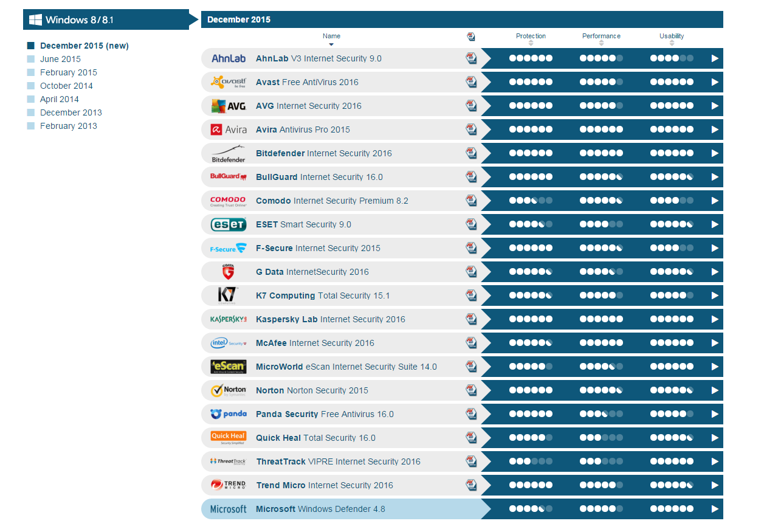Select the February 2013 report
Image resolution: width=764 pixels, height=532 pixels.
pos(69,126)
